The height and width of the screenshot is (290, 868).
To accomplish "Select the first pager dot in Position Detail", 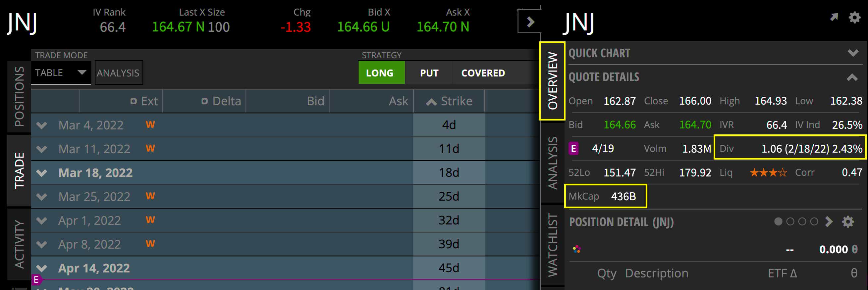I will coord(778,221).
